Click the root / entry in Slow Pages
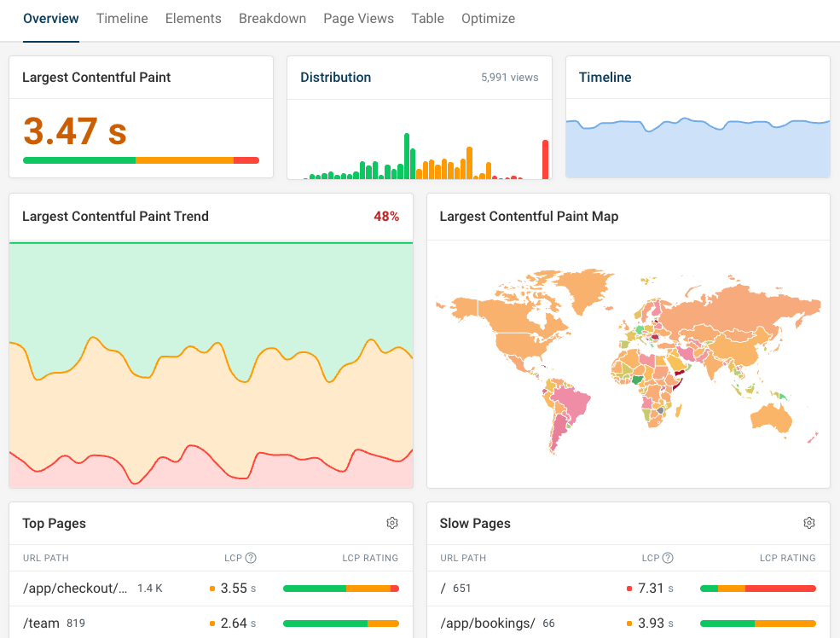Screen dimensions: 840x638 click(444, 588)
